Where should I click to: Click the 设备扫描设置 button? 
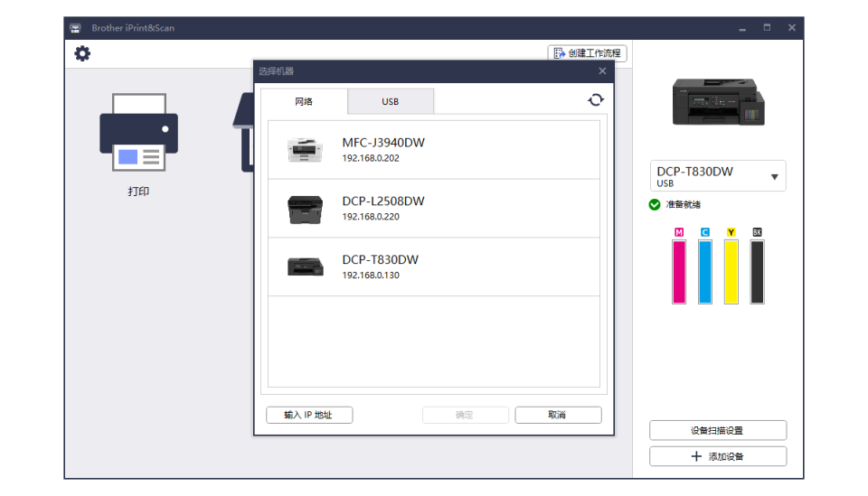pyautogui.click(x=718, y=431)
